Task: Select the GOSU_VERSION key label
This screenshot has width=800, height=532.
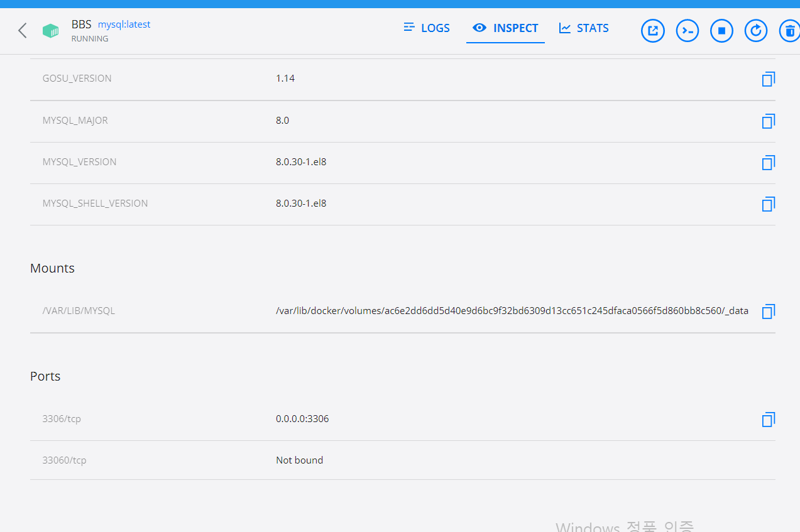Action: coord(77,79)
